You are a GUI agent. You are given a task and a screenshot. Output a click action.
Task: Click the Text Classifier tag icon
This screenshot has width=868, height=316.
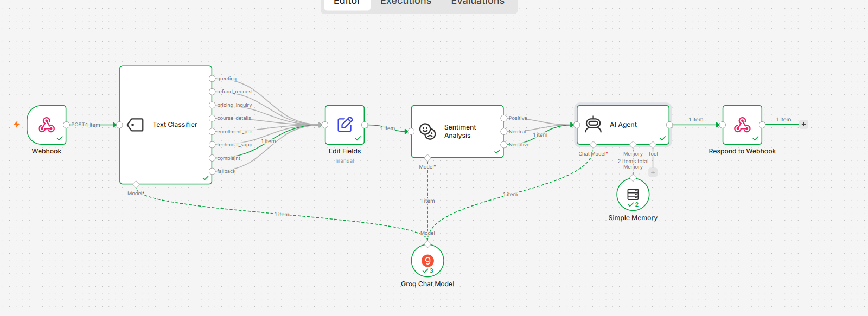(x=135, y=125)
